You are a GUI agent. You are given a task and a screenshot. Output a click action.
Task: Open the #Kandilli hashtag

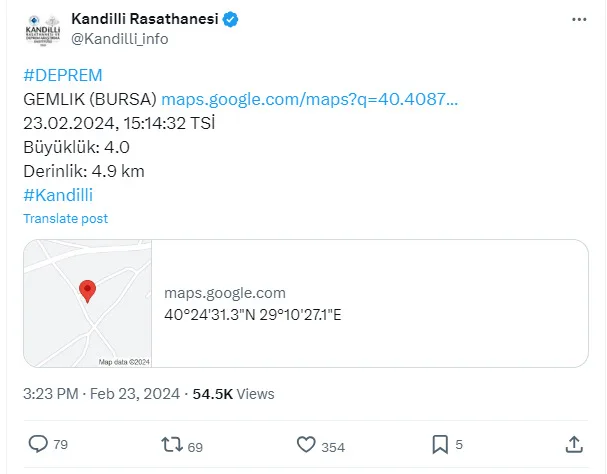coord(58,195)
